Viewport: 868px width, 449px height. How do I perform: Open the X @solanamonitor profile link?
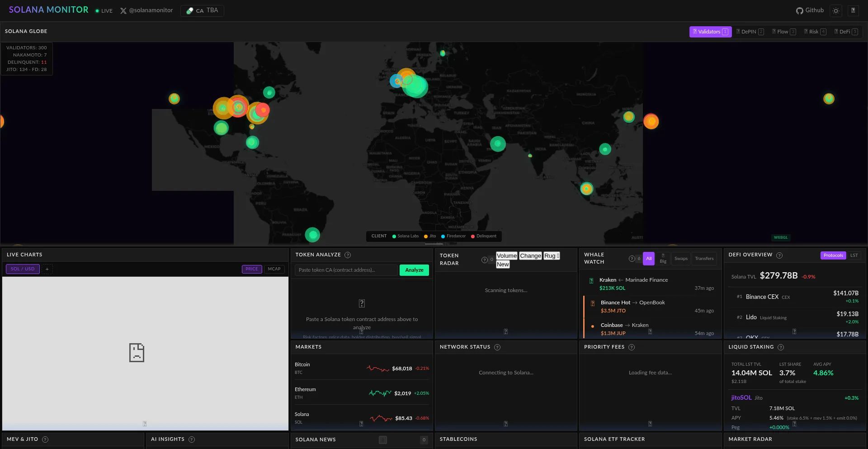tap(146, 10)
